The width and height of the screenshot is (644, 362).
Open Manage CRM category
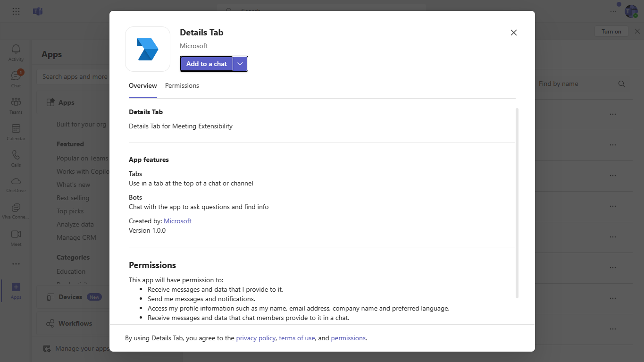76,237
